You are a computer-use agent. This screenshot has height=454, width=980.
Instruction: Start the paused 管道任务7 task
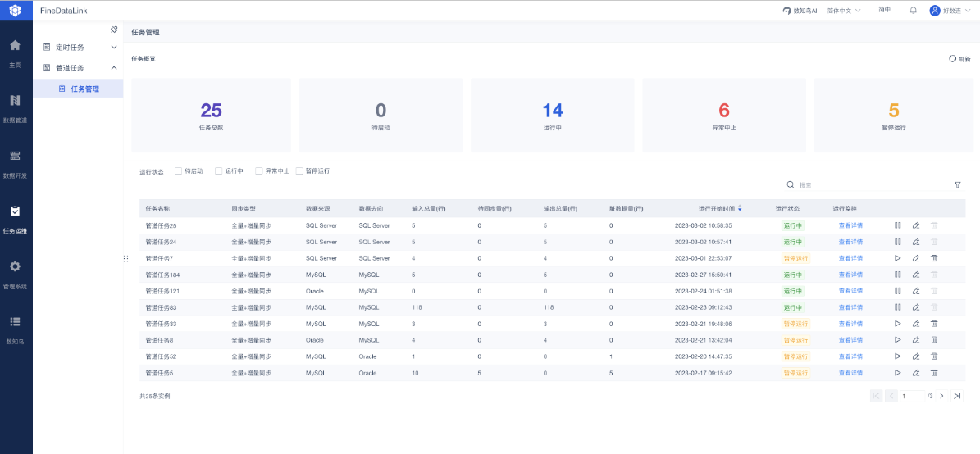[897, 258]
